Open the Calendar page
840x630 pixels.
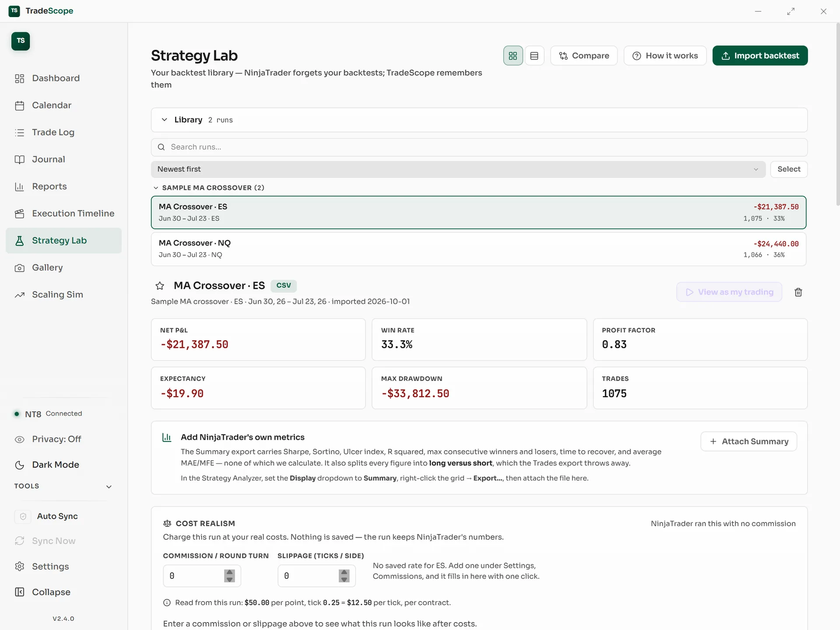pyautogui.click(x=63, y=105)
